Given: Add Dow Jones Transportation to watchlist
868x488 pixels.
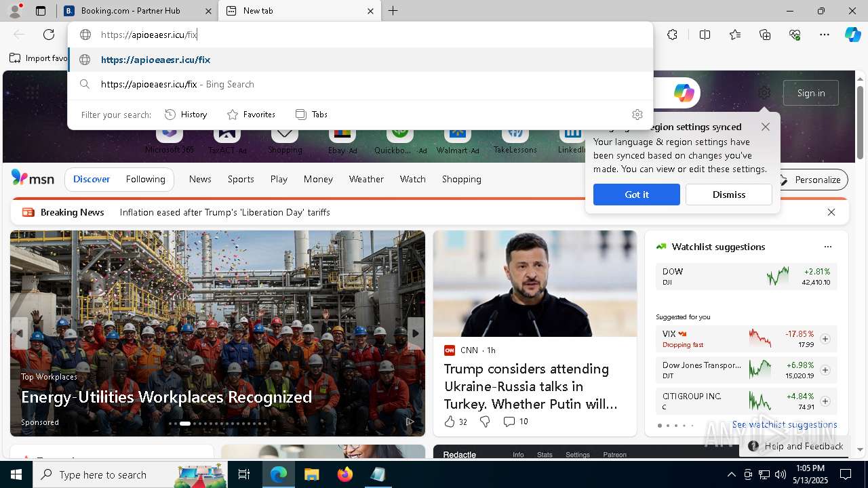Looking at the screenshot, I should point(825,370).
